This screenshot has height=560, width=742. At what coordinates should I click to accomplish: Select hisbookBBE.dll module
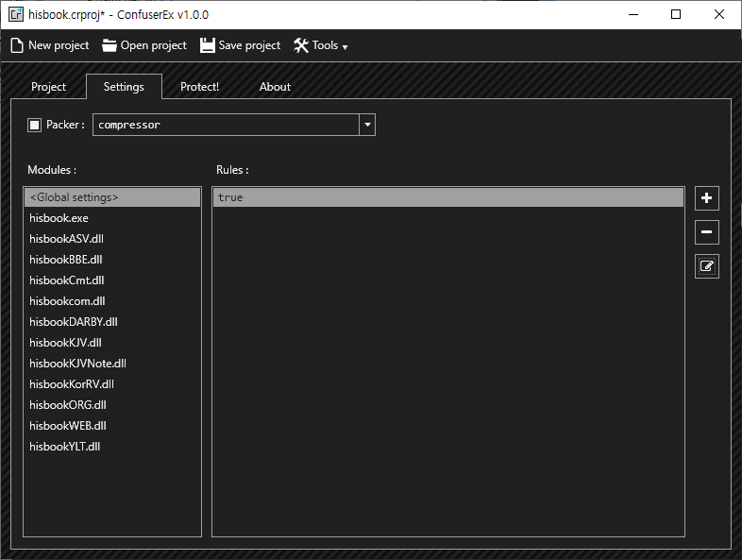112,260
